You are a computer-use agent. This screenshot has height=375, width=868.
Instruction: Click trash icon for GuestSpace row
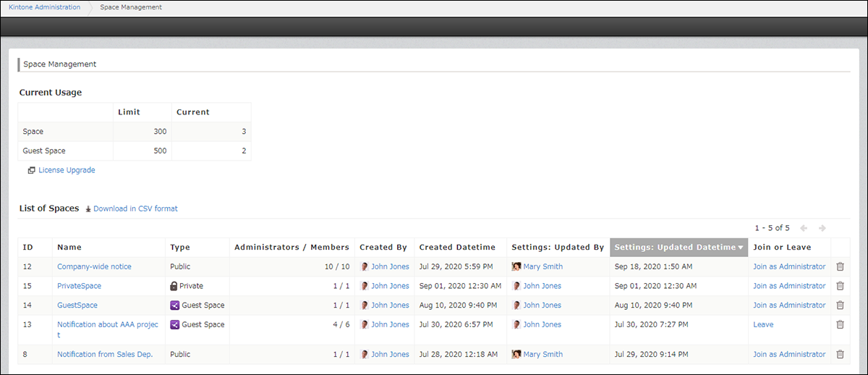[840, 306]
